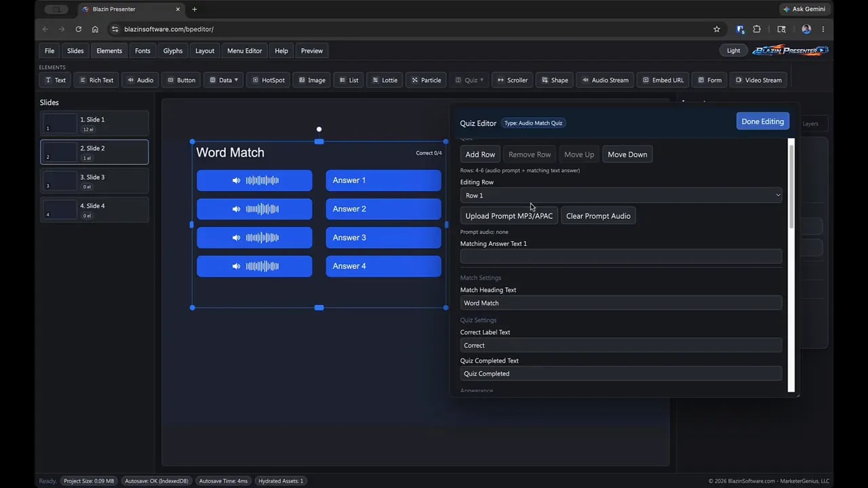Open the Elements menu

point(109,51)
